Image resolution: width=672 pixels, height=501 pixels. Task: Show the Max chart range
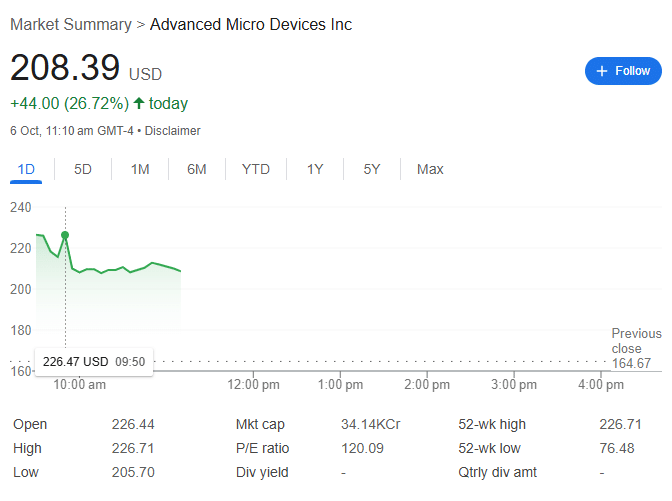(x=430, y=170)
